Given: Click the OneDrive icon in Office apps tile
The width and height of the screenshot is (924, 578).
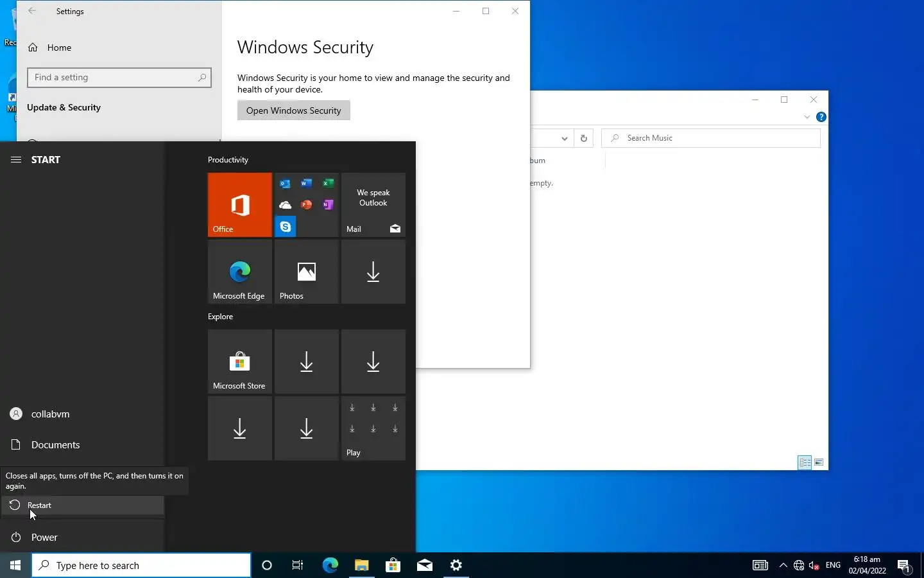Looking at the screenshot, I should coord(285,205).
